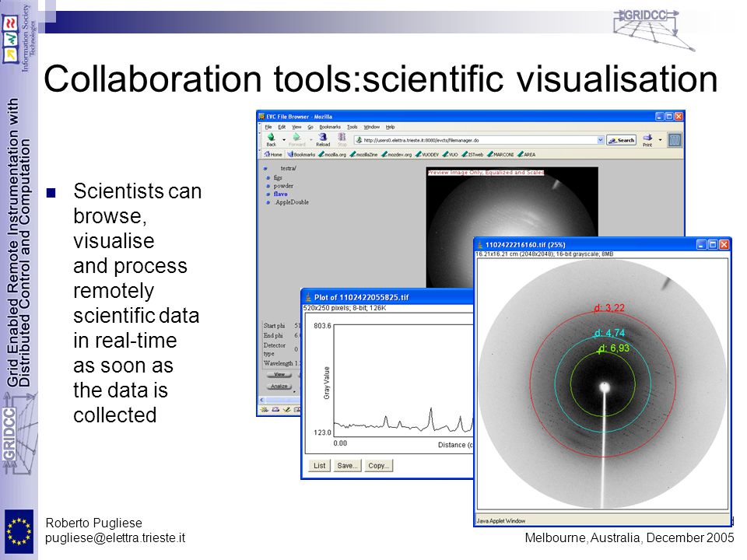
Task: Expand the testra/ root folder bullet
Action: click(x=265, y=169)
